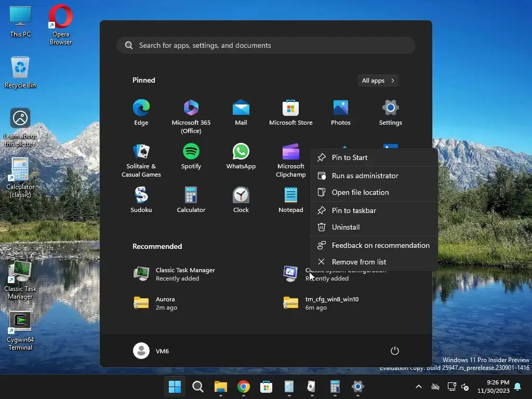Select Classic Task Manager desktop shortcut
Viewport: 532px width, 399px height.
[x=20, y=280]
